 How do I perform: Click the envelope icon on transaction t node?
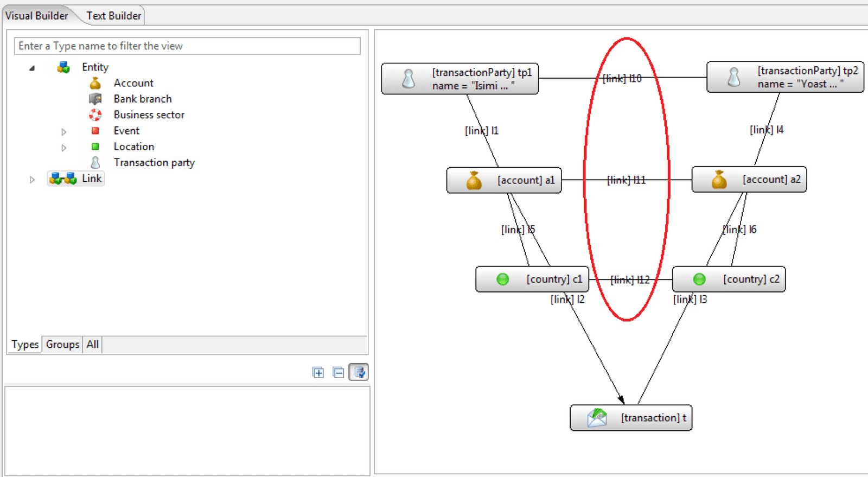coord(597,418)
